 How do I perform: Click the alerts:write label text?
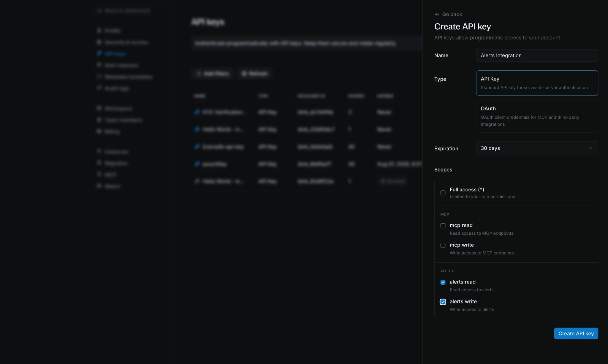coord(463,301)
